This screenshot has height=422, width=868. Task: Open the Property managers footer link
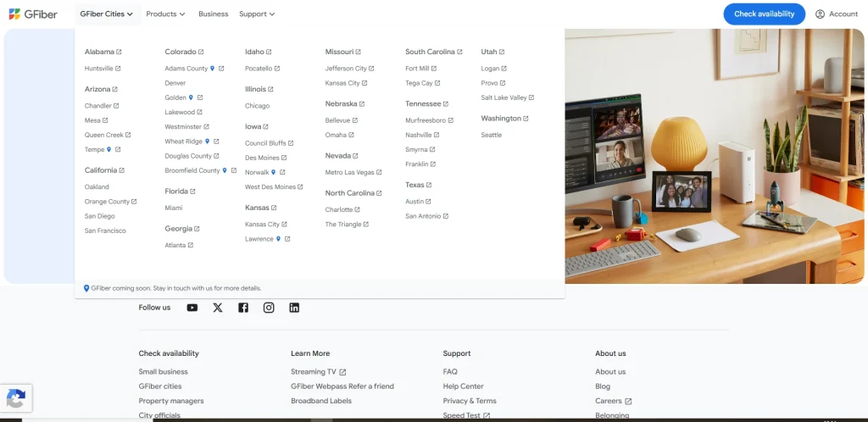pos(171,401)
